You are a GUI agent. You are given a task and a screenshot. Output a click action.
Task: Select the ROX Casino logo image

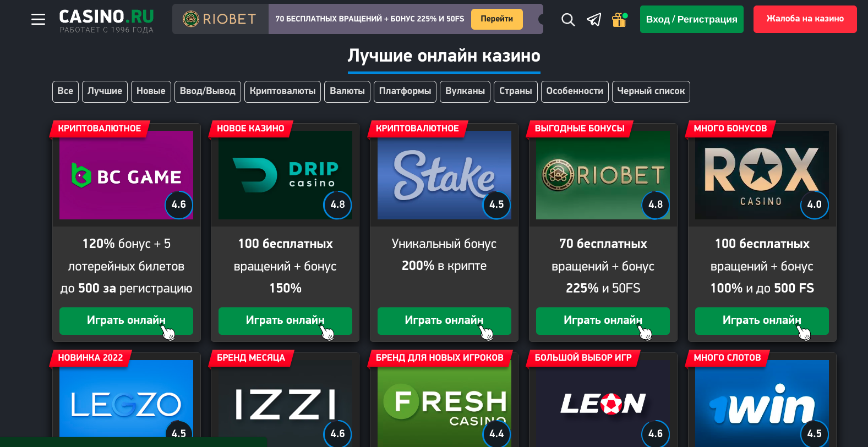tap(762, 175)
